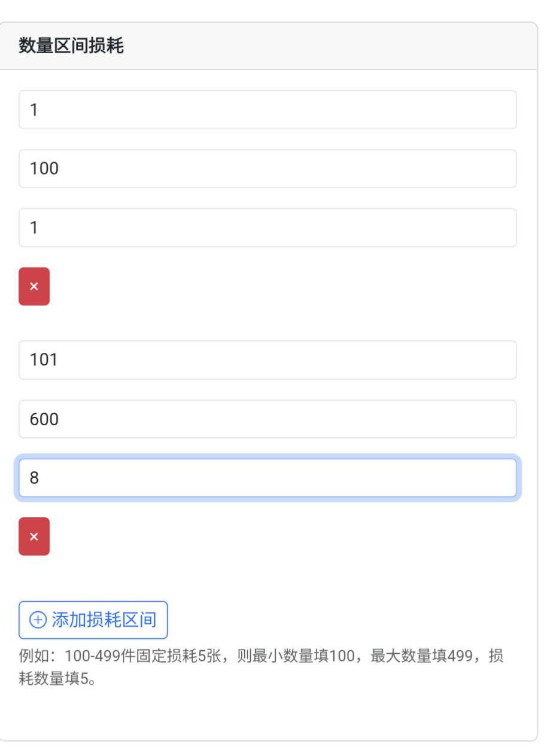Place cursor in second range's minimum field
This screenshot has height=756, width=544.
coord(268,360)
